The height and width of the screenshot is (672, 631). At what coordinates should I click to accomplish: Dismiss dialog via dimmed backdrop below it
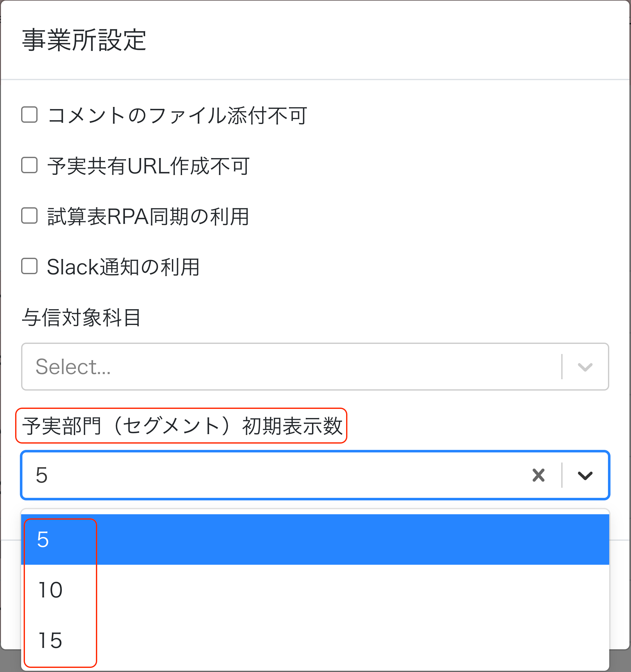coord(620,661)
